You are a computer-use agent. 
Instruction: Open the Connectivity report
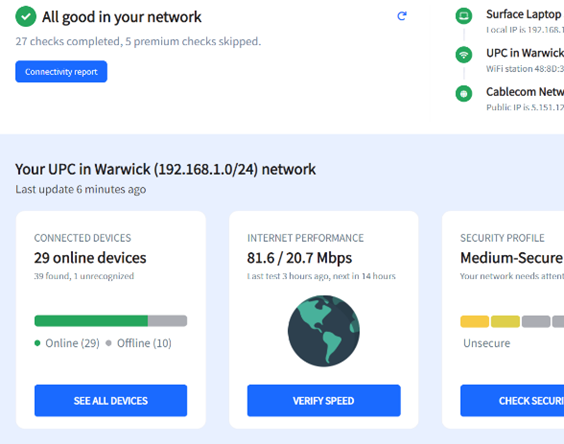click(61, 71)
